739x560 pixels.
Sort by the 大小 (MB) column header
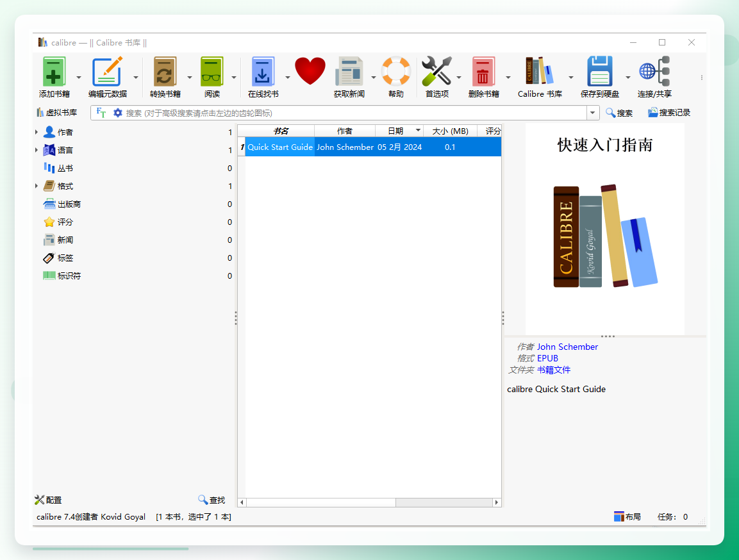pos(450,131)
